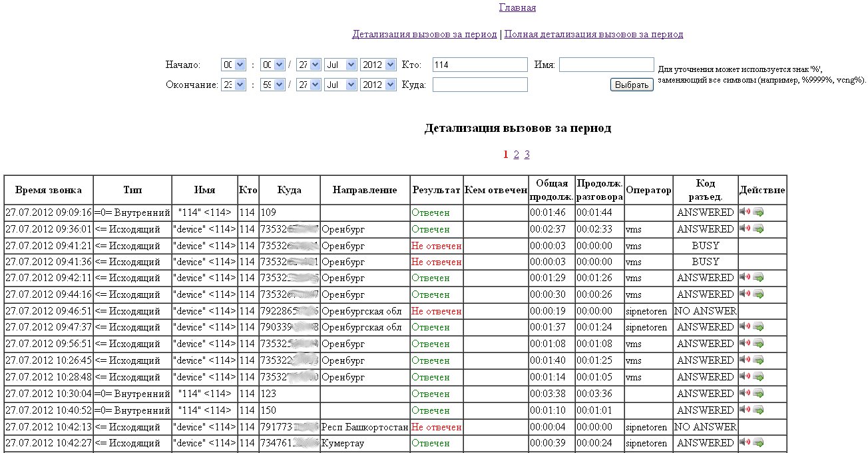Go to results page 3
Viewport: 868px width, 453px height.
[x=527, y=155]
